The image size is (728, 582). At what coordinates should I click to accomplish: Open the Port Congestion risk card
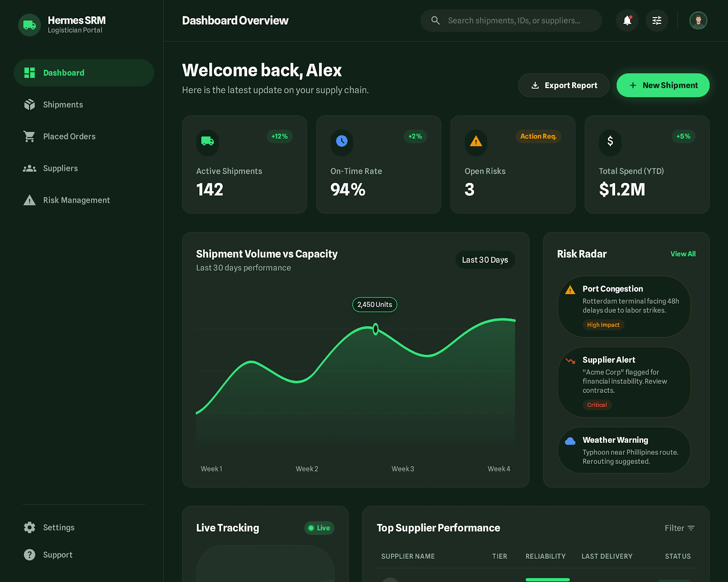[624, 306]
